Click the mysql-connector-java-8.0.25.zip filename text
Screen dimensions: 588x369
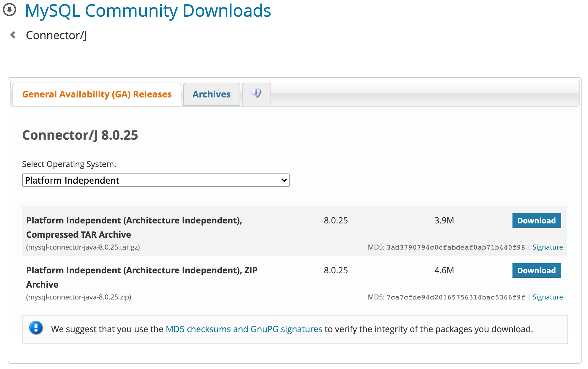click(79, 297)
